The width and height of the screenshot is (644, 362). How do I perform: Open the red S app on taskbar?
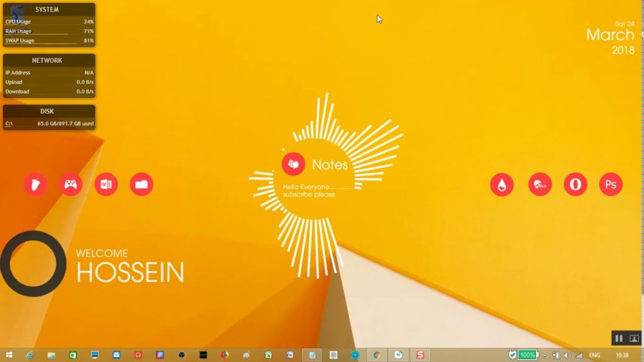(x=420, y=355)
